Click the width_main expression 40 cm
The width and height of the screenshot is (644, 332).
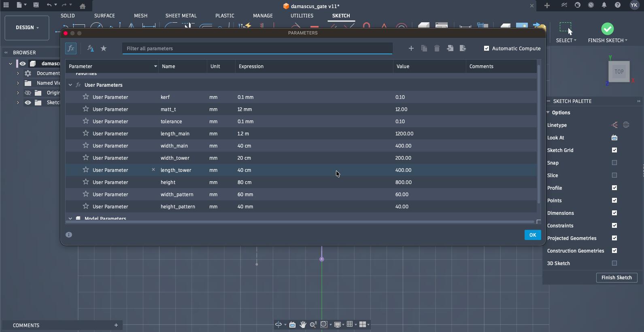[x=244, y=146]
